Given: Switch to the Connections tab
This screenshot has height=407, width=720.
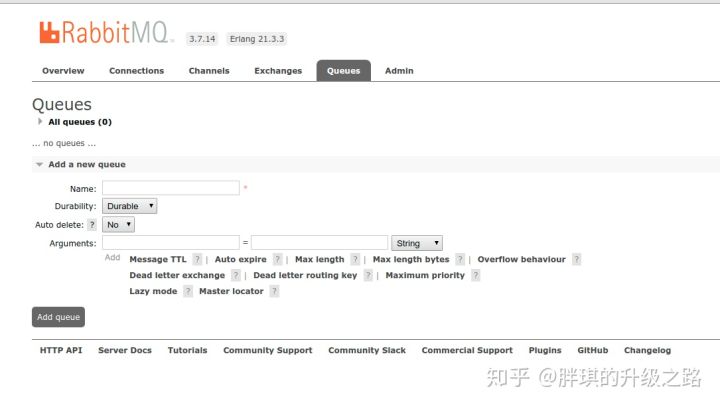Looking at the screenshot, I should (x=136, y=71).
